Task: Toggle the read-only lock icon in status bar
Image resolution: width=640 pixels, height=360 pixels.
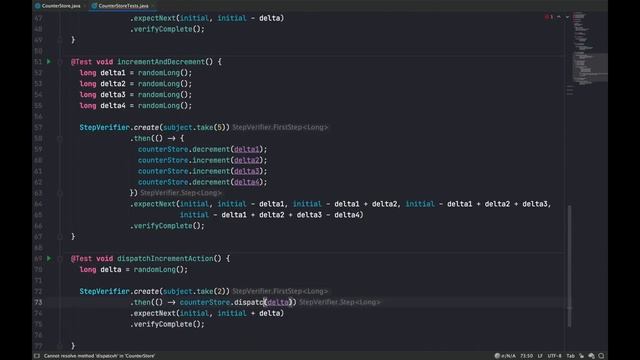Action: 582,356
